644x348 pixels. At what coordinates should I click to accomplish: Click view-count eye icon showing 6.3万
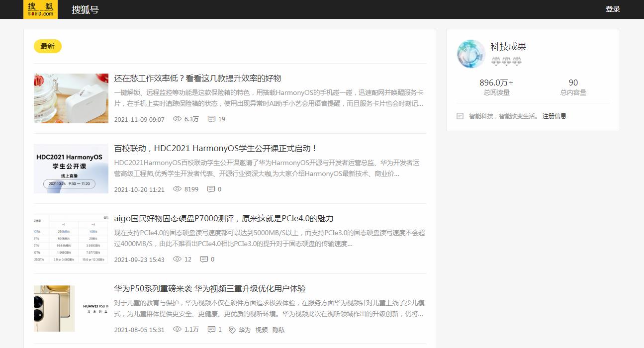tap(177, 119)
